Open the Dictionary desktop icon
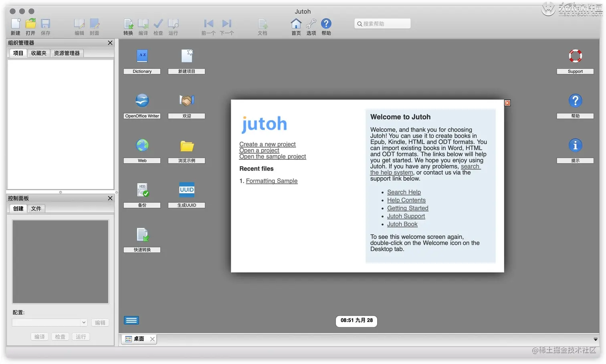 click(x=142, y=56)
